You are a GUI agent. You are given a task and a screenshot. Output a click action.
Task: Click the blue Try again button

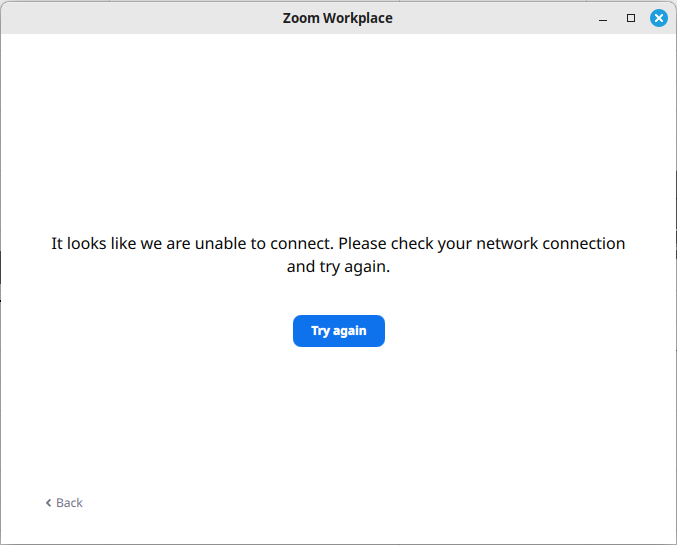point(338,331)
